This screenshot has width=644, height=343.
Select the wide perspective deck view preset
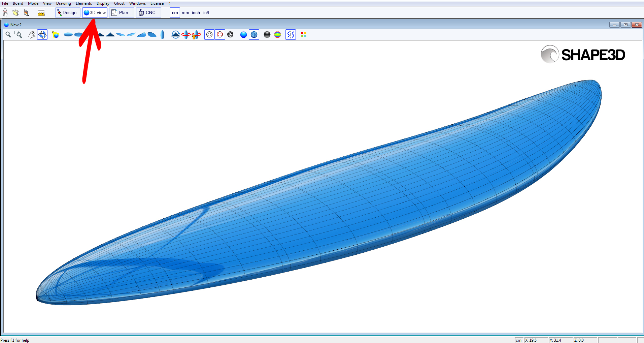[152, 34]
